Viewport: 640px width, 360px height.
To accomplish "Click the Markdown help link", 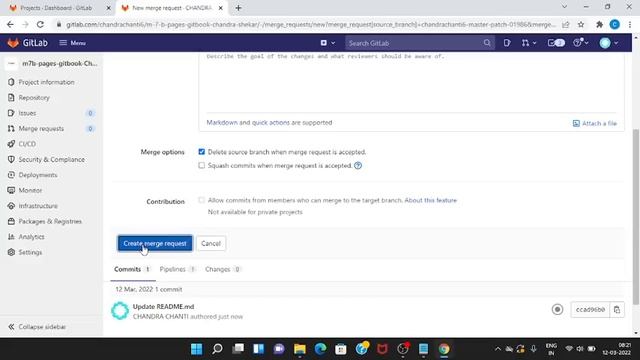I will coord(222,122).
